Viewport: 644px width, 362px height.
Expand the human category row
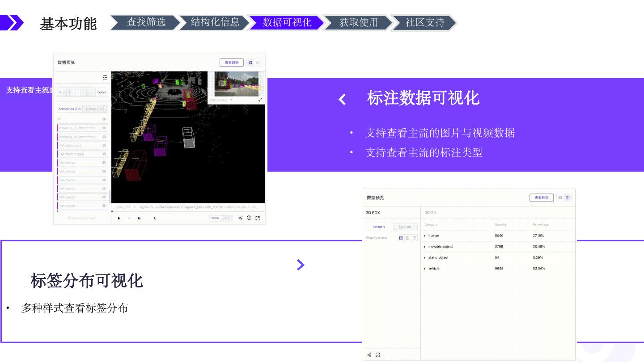tap(425, 236)
